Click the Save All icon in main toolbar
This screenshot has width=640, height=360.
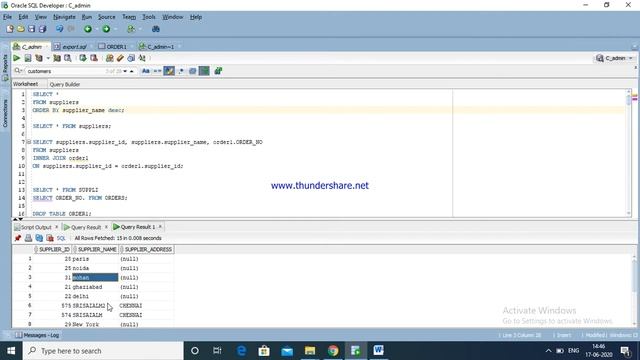(x=42, y=29)
